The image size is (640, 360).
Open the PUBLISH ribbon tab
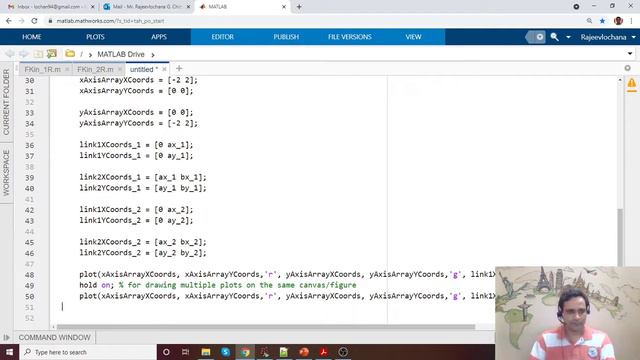286,37
